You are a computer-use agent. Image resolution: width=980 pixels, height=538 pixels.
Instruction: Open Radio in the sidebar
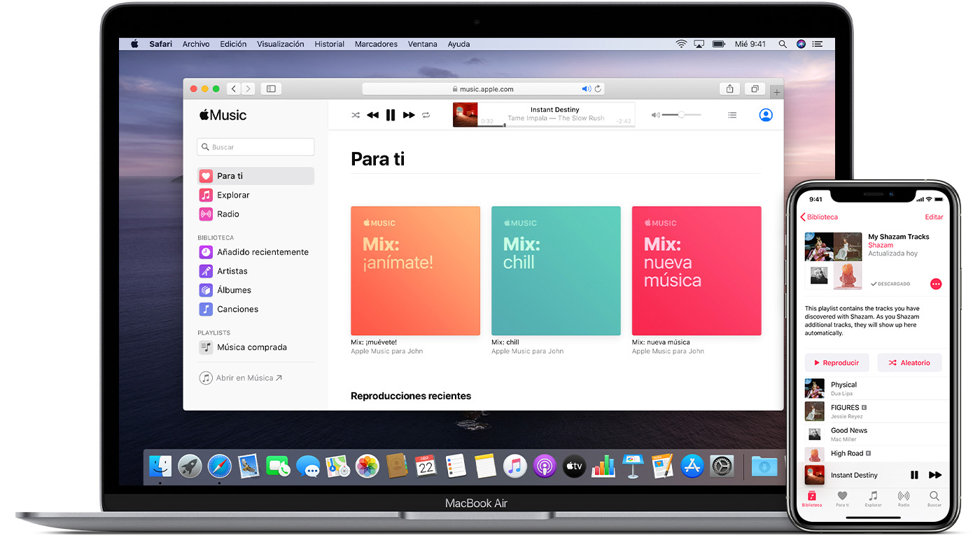[255, 214]
